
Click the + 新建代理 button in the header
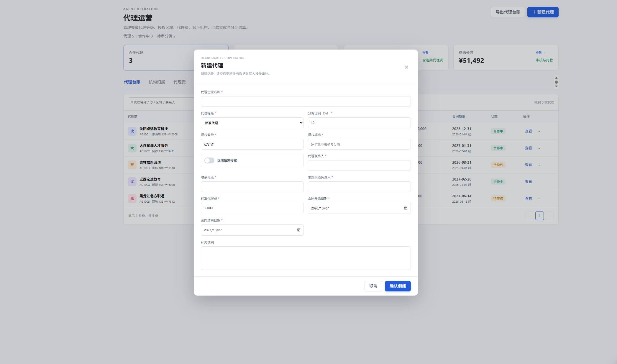point(543,12)
